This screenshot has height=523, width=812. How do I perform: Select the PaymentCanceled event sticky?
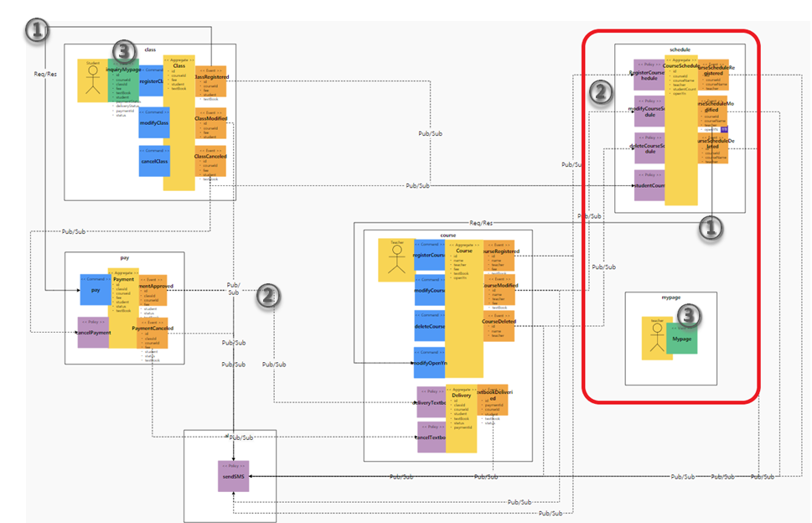[153, 333]
